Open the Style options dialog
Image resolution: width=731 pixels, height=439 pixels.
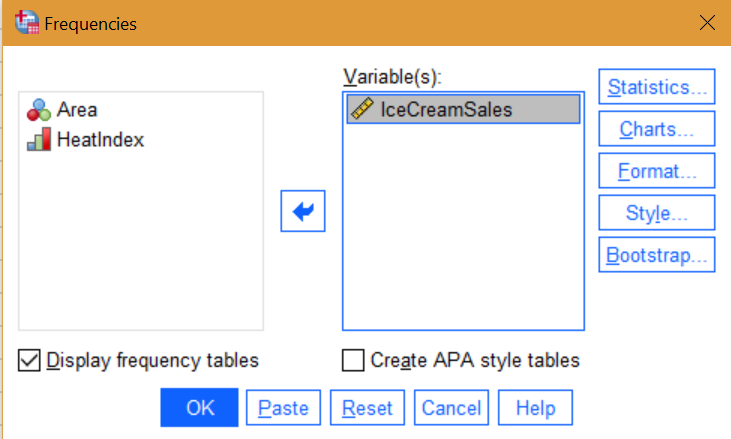656,213
